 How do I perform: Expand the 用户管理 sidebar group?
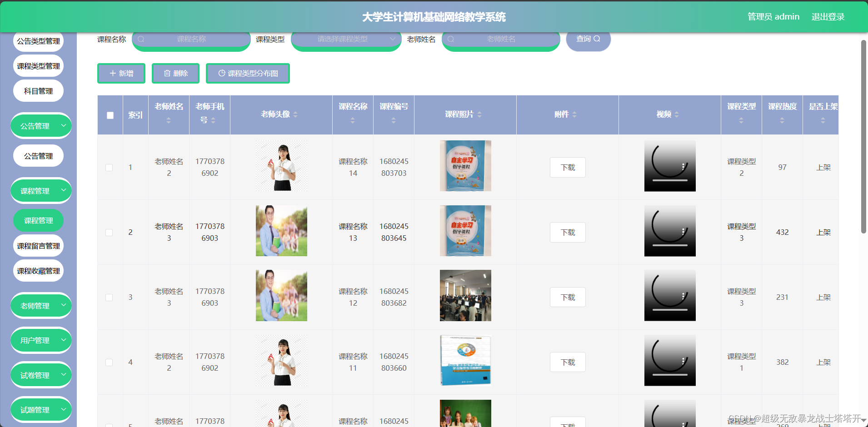[41, 340]
